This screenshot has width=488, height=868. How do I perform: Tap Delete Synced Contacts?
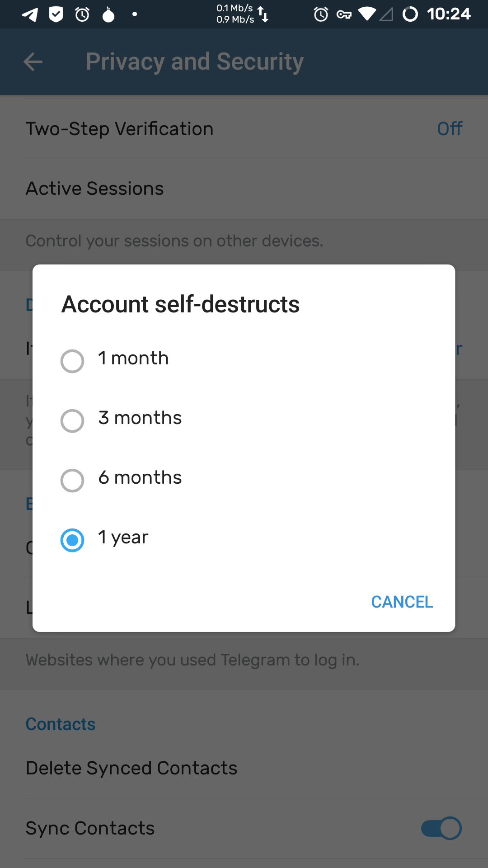point(131,768)
